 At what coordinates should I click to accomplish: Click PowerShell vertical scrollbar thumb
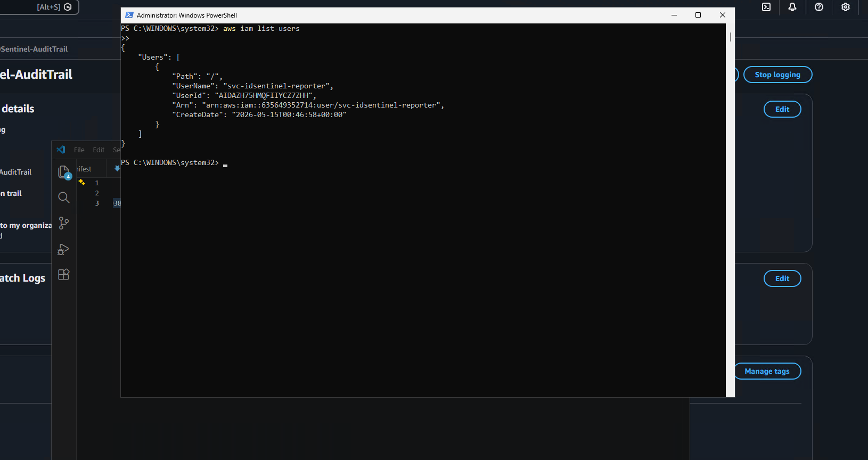coord(731,37)
